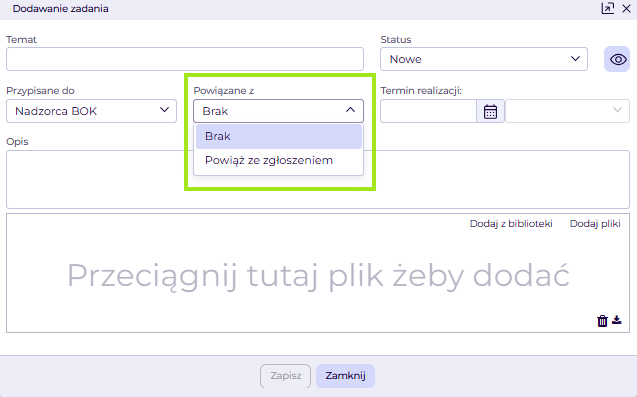This screenshot has width=637, height=397.
Task: Open the Przypisane do dropdown
Action: click(91, 111)
